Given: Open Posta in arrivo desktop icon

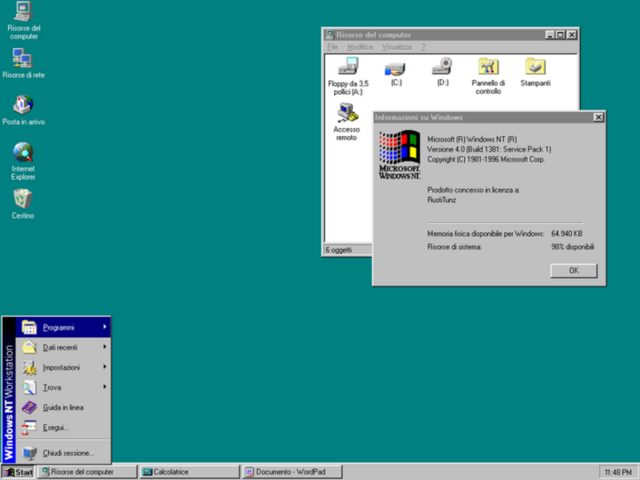Looking at the screenshot, I should coord(23,110).
